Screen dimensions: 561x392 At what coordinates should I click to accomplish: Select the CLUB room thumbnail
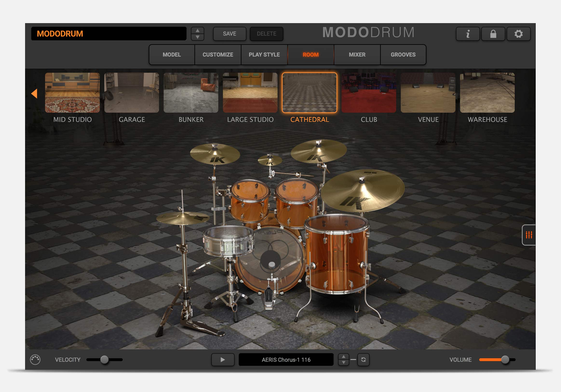click(x=369, y=93)
